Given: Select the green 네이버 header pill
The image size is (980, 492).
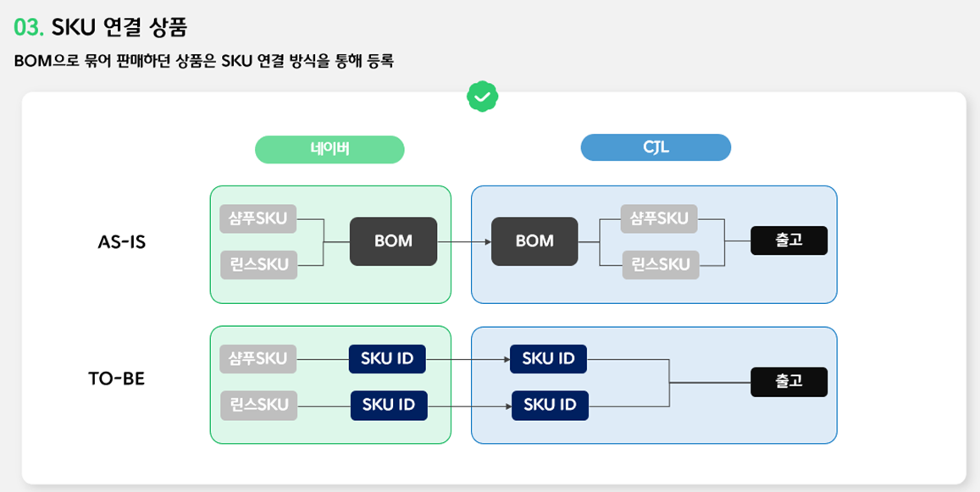Looking at the screenshot, I should (329, 149).
